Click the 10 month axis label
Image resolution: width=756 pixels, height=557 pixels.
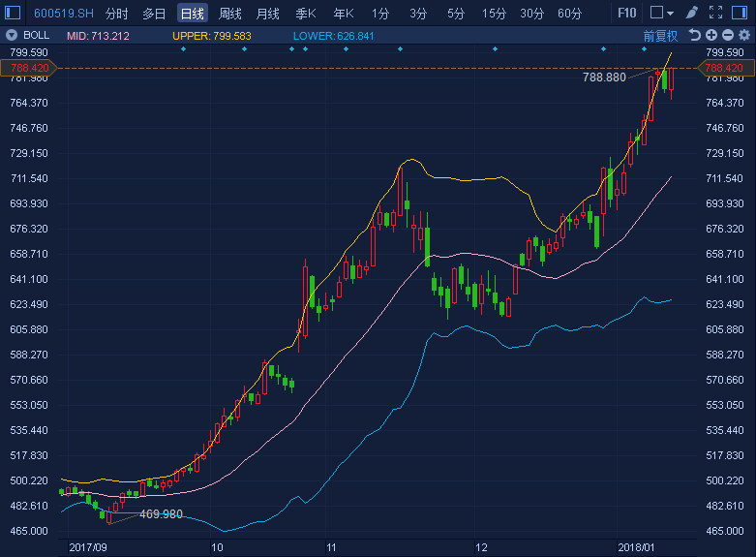point(217,548)
